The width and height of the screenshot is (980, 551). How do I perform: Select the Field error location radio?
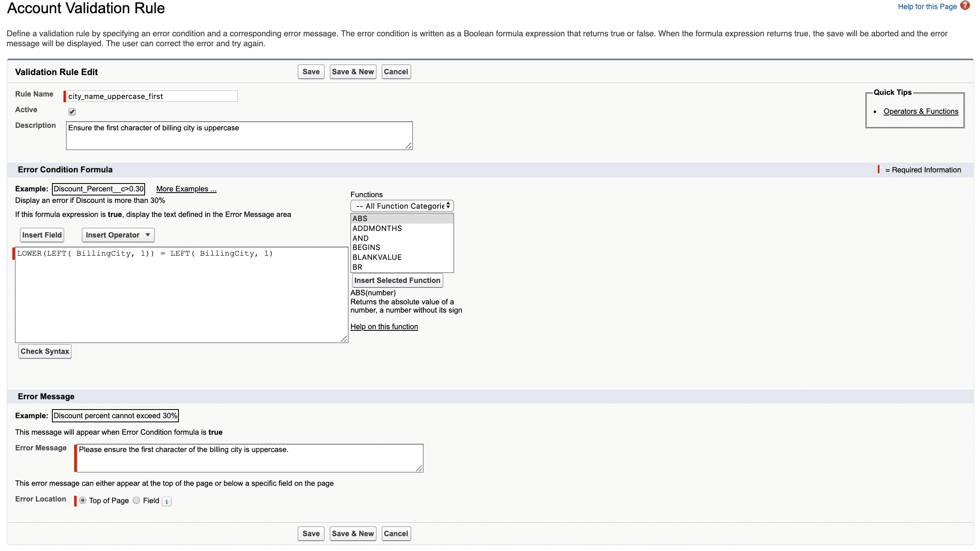point(136,500)
